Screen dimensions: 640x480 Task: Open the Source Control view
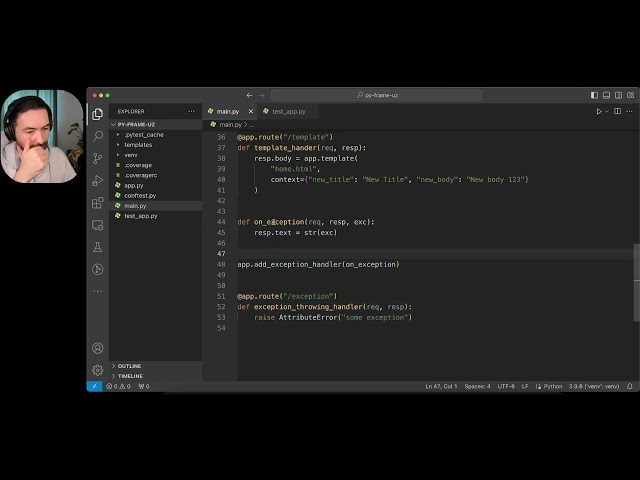[98, 158]
